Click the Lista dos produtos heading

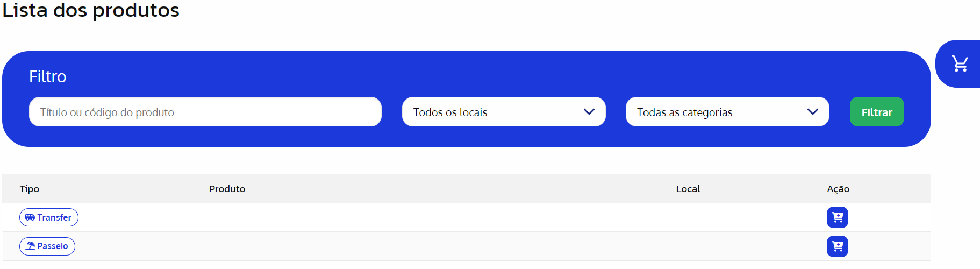pos(91,10)
